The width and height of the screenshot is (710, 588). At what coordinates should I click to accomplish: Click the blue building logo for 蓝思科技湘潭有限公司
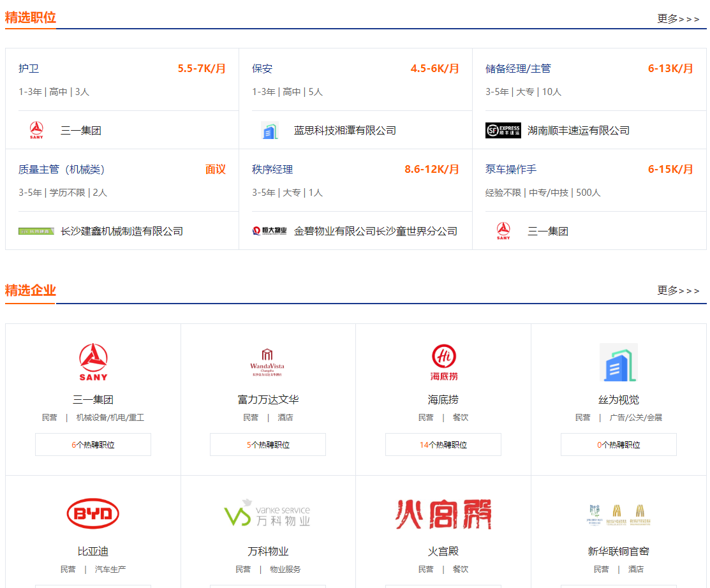[270, 131]
